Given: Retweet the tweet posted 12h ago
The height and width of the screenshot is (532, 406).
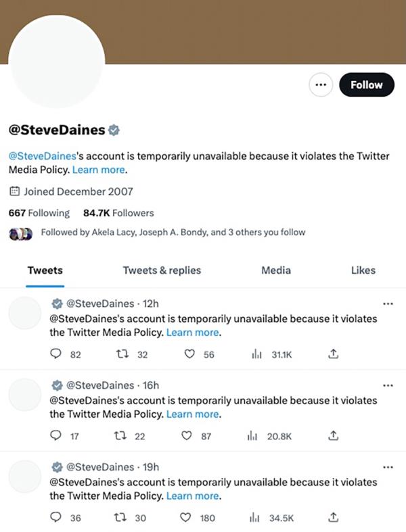Looking at the screenshot, I should [123, 354].
